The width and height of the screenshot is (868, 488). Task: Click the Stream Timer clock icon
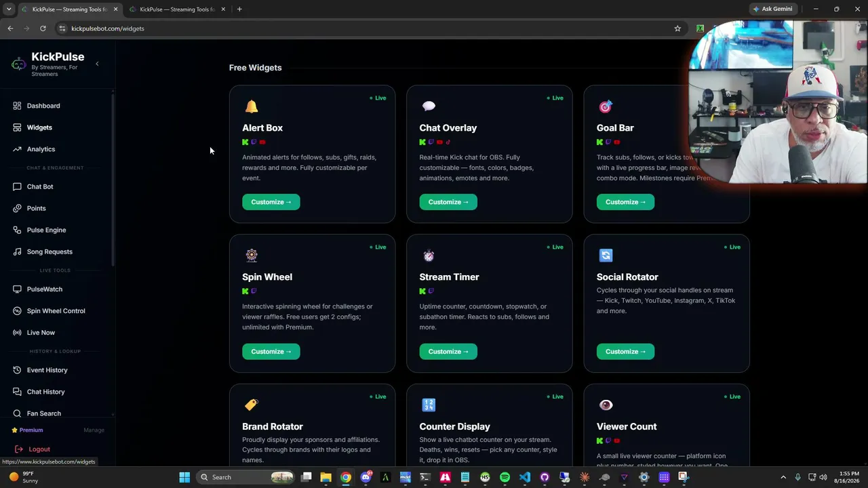[x=429, y=256]
